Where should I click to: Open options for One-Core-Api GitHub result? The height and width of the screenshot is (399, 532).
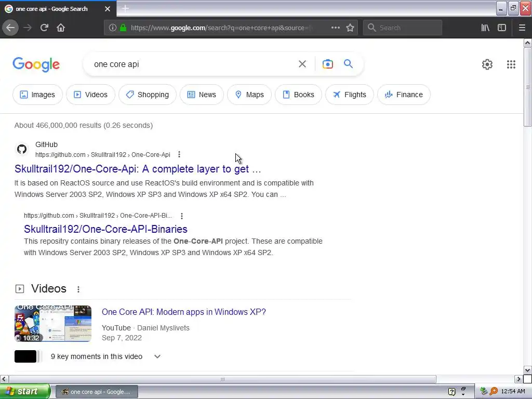pos(179,155)
